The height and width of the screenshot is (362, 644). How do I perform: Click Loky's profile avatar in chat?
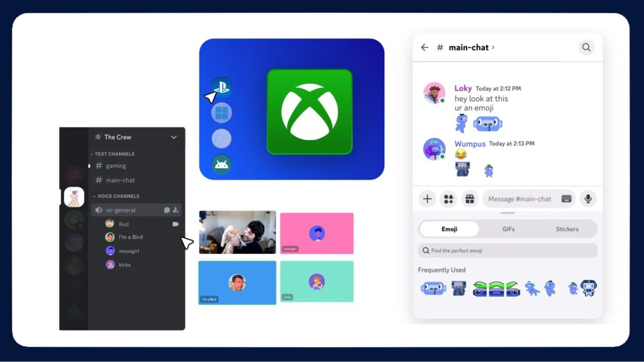(x=434, y=93)
